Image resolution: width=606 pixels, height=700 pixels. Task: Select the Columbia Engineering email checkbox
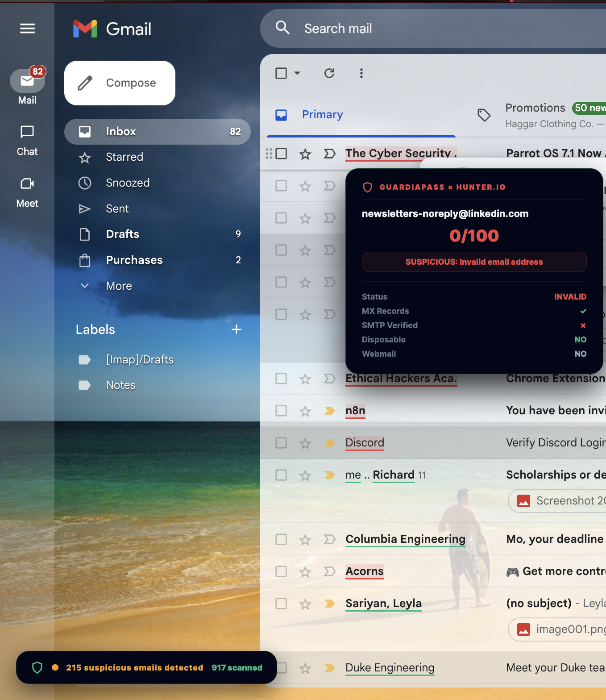[281, 540]
